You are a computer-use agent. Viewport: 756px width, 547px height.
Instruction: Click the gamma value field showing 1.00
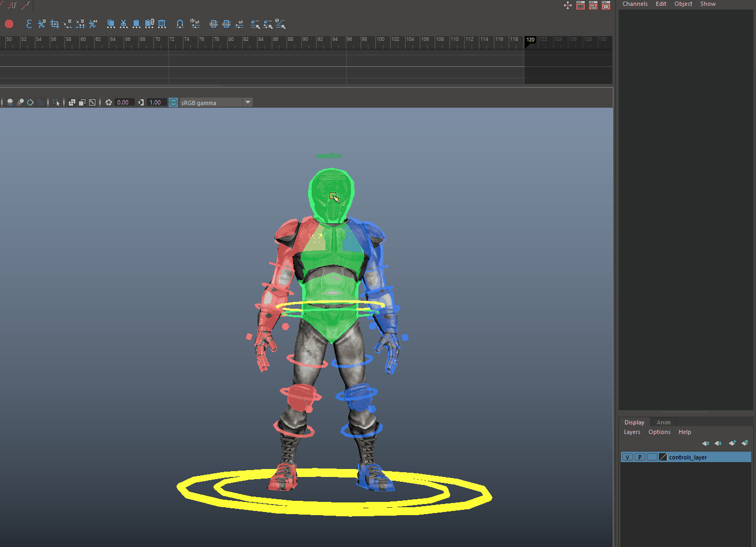point(155,102)
